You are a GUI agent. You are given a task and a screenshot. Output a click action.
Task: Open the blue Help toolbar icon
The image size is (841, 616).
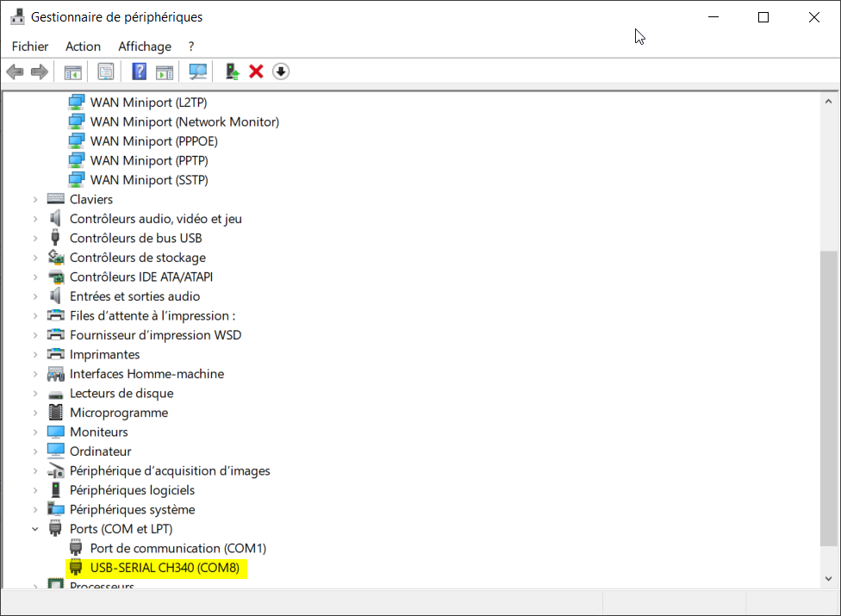coord(140,72)
